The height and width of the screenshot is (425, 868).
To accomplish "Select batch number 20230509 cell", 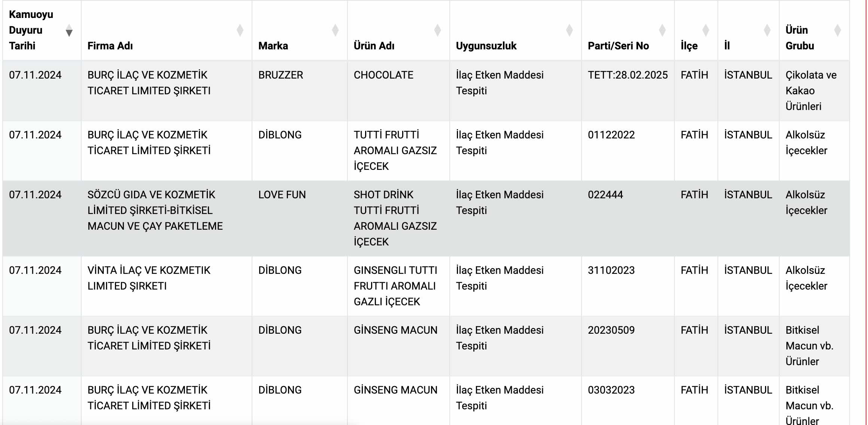I will [628, 346].
